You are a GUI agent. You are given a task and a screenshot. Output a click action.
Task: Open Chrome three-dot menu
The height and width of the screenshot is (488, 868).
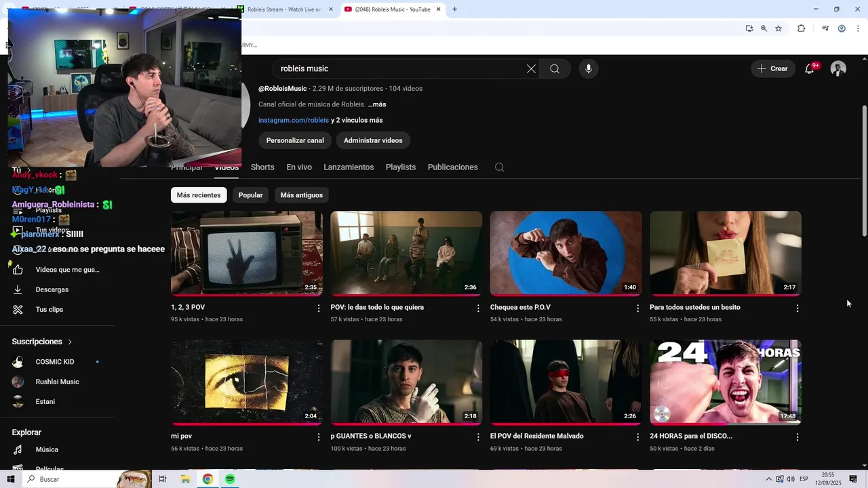pos(859,28)
